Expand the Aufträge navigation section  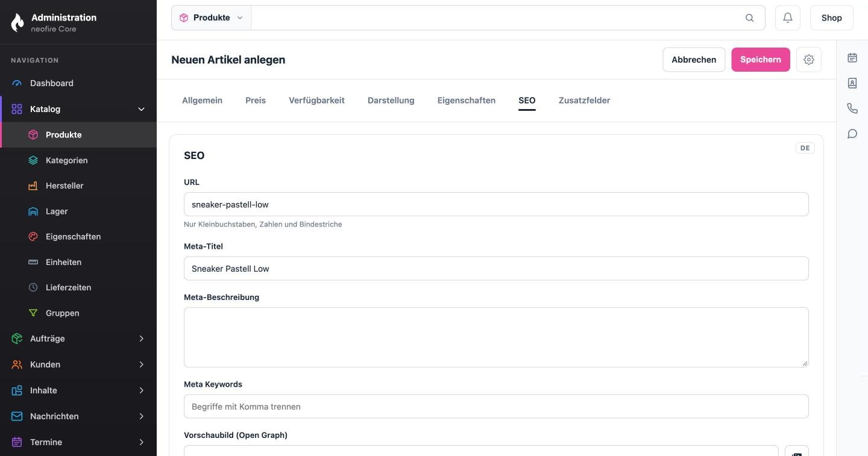[x=78, y=339]
